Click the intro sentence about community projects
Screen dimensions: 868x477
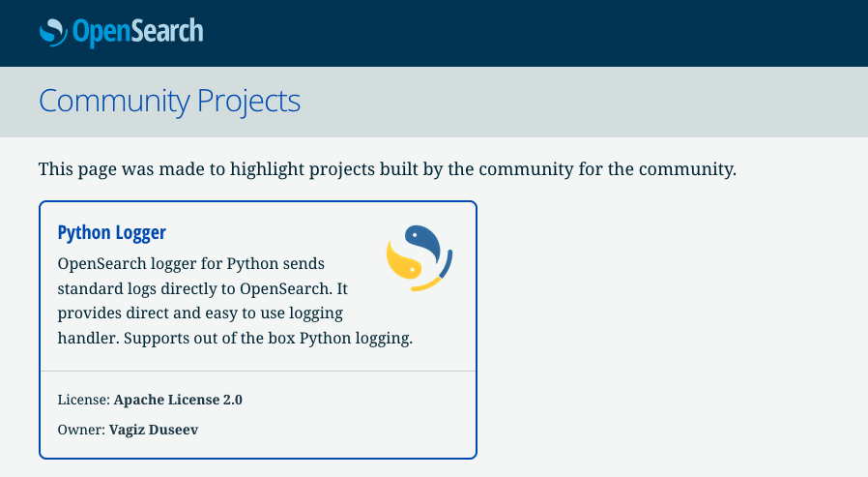[388, 169]
